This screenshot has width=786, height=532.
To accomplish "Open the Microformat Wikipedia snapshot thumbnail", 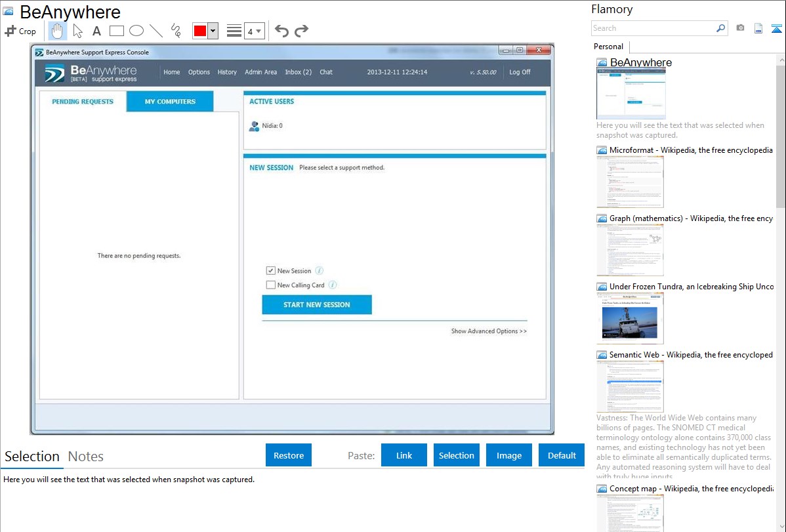I will (x=630, y=182).
